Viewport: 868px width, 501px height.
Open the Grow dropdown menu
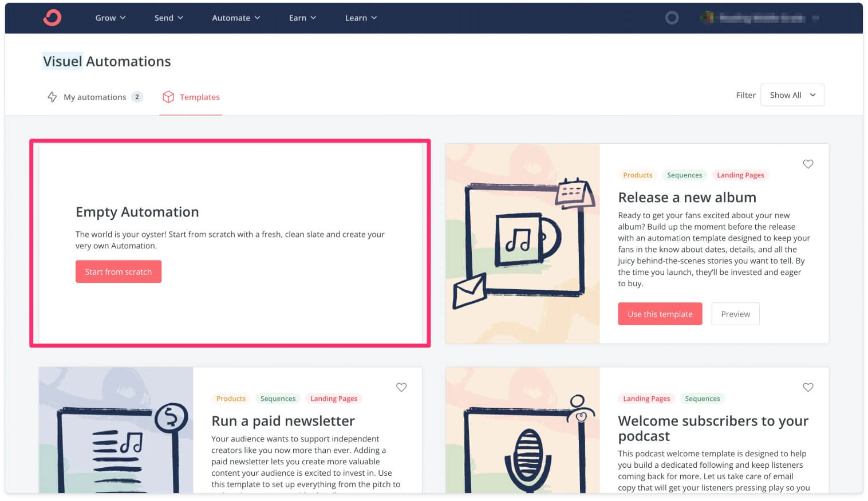(x=111, y=18)
